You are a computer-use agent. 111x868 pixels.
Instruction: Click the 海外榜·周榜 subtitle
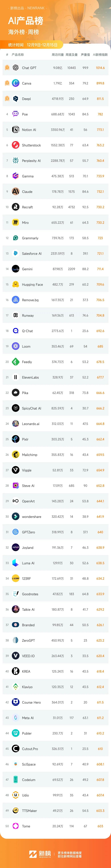[24, 32]
